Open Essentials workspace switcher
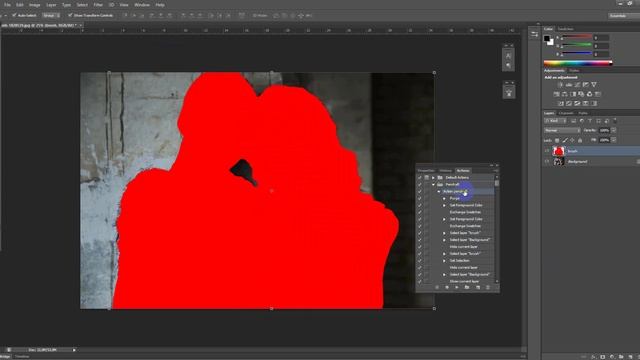The height and width of the screenshot is (360, 640). (x=623, y=16)
